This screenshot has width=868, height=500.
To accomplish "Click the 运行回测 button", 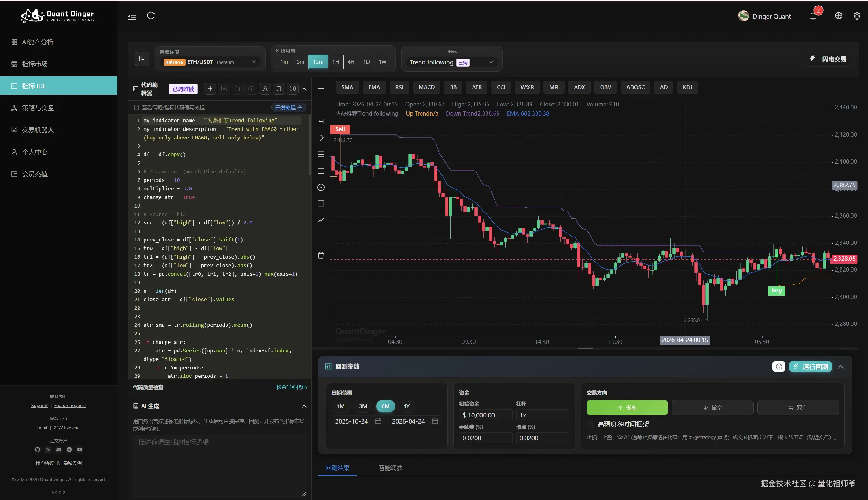I will (x=811, y=366).
